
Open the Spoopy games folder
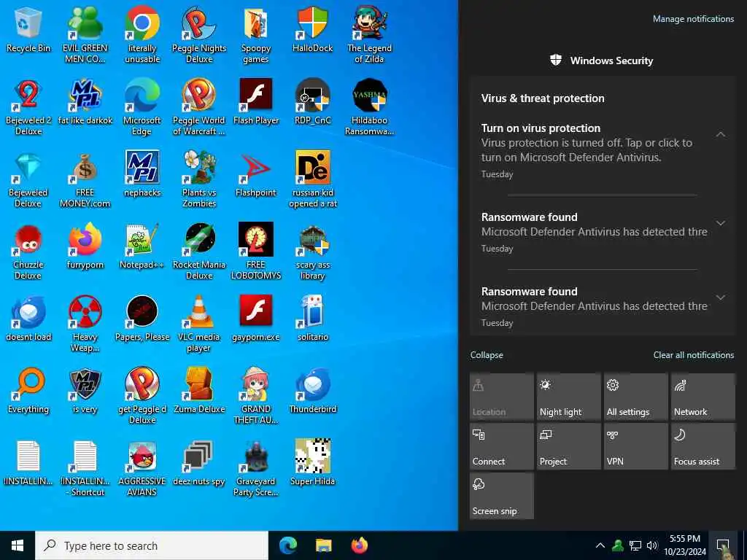[x=256, y=34]
